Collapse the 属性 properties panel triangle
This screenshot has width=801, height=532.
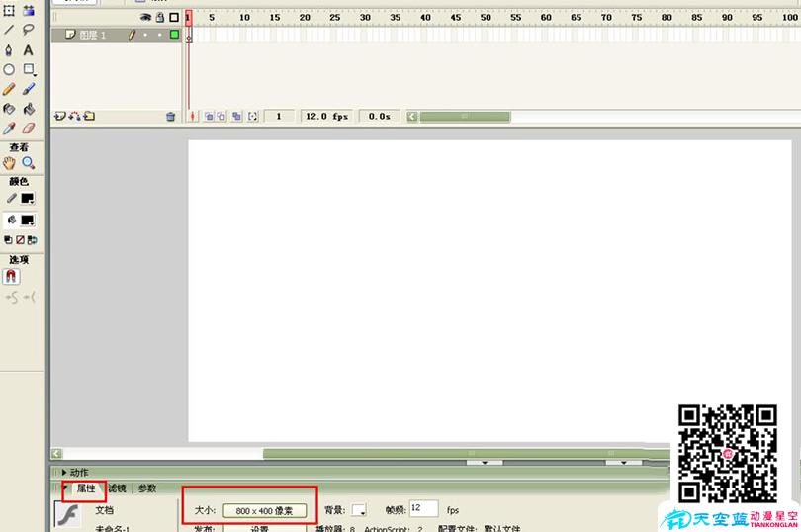tap(65, 488)
